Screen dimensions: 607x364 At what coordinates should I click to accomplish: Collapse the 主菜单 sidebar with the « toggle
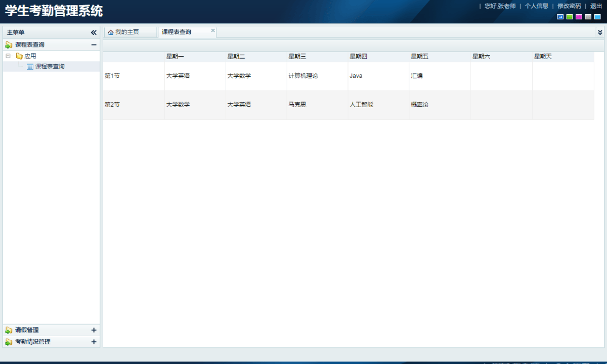click(94, 32)
